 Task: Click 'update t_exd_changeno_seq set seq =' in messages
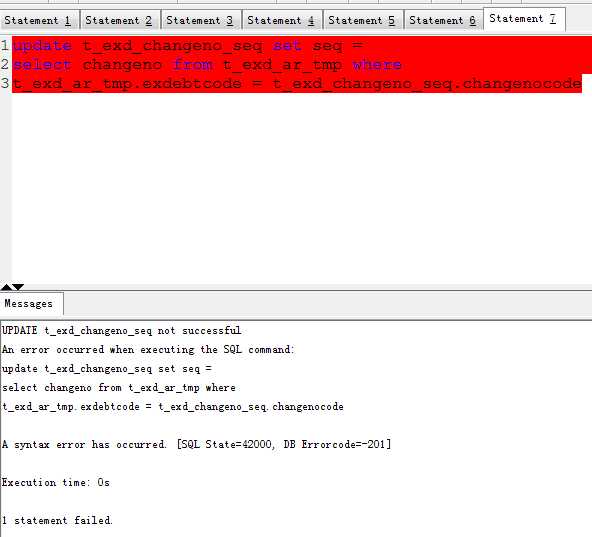point(107,369)
